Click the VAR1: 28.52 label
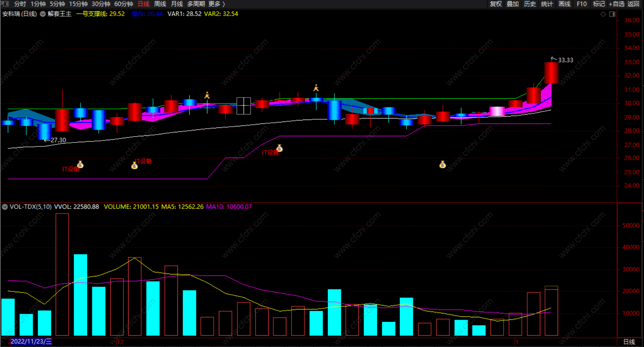 (185, 14)
